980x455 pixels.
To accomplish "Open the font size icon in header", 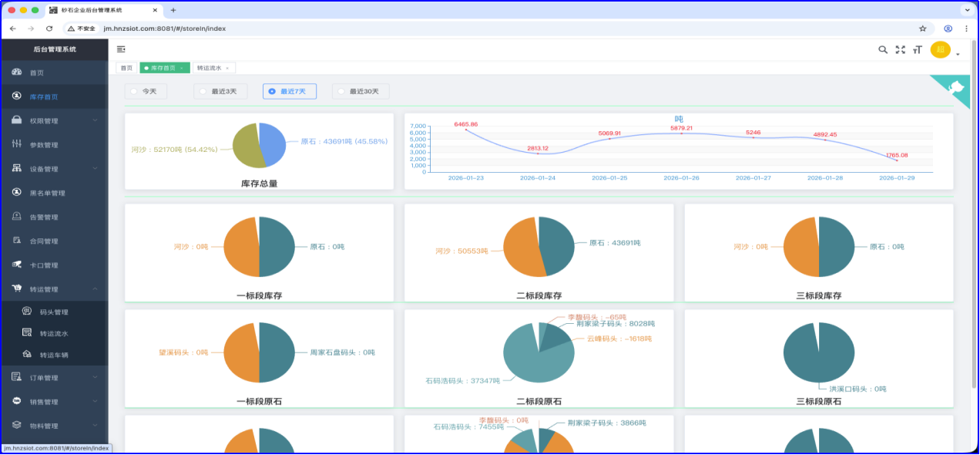I will coord(917,49).
